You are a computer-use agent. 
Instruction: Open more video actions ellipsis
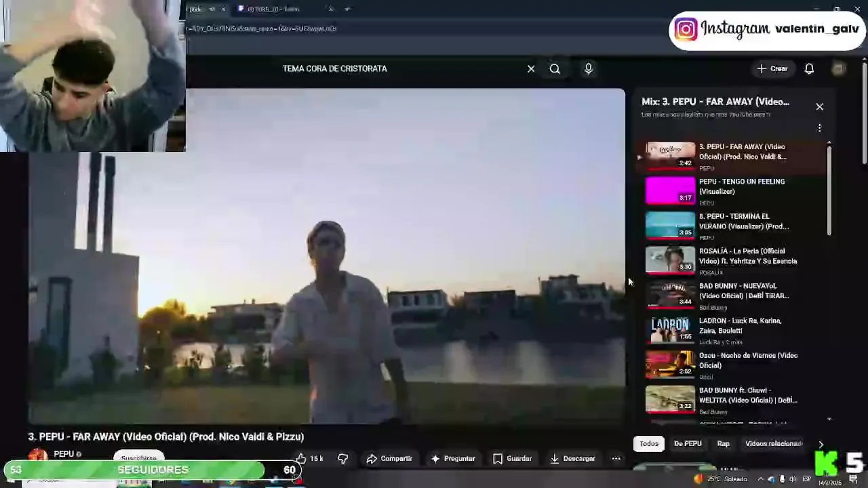tap(616, 459)
